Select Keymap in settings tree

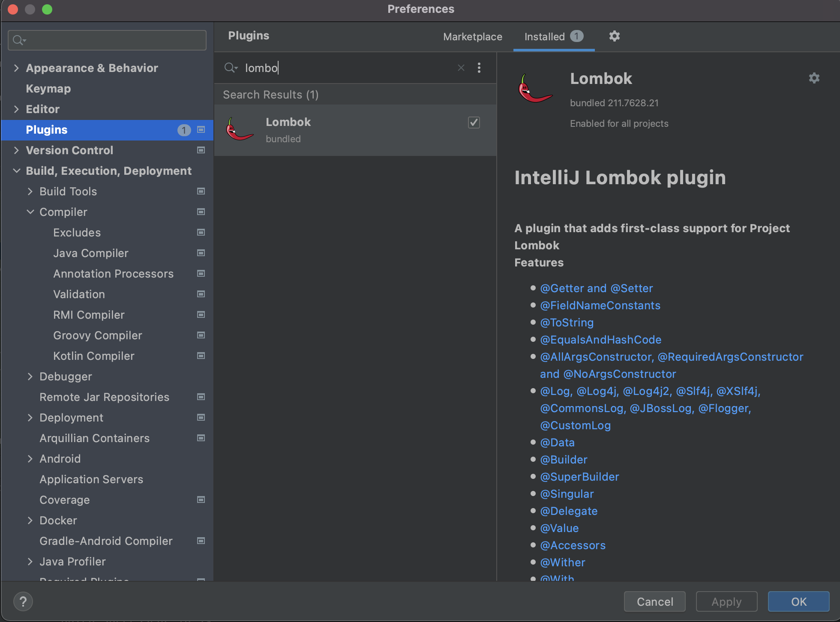click(x=48, y=88)
